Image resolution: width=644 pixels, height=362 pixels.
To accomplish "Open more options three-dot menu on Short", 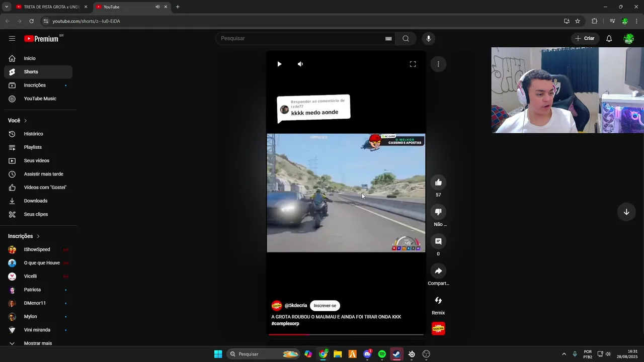I will click(x=438, y=64).
